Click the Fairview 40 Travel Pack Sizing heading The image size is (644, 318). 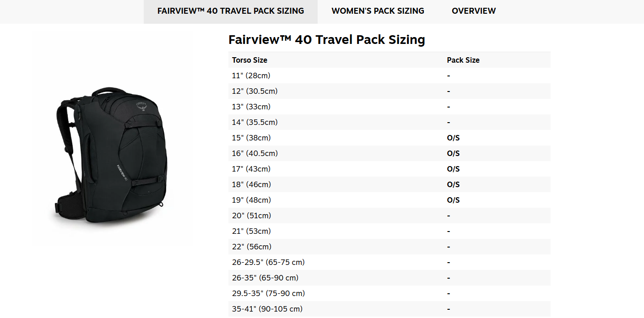[326, 40]
